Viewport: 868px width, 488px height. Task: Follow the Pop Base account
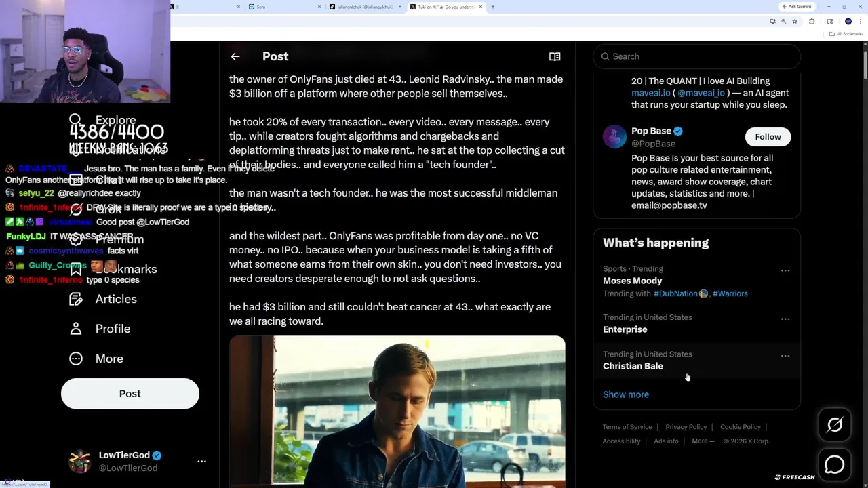(x=768, y=137)
